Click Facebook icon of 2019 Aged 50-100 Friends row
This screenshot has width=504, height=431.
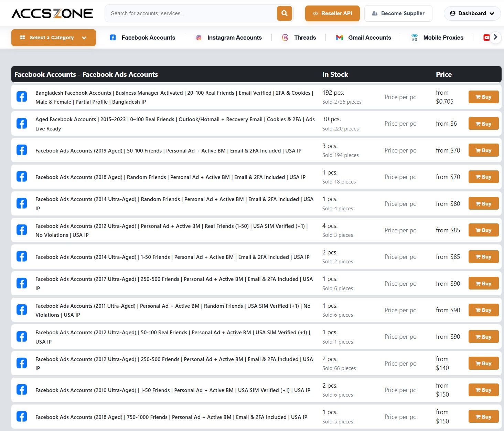coord(22,150)
